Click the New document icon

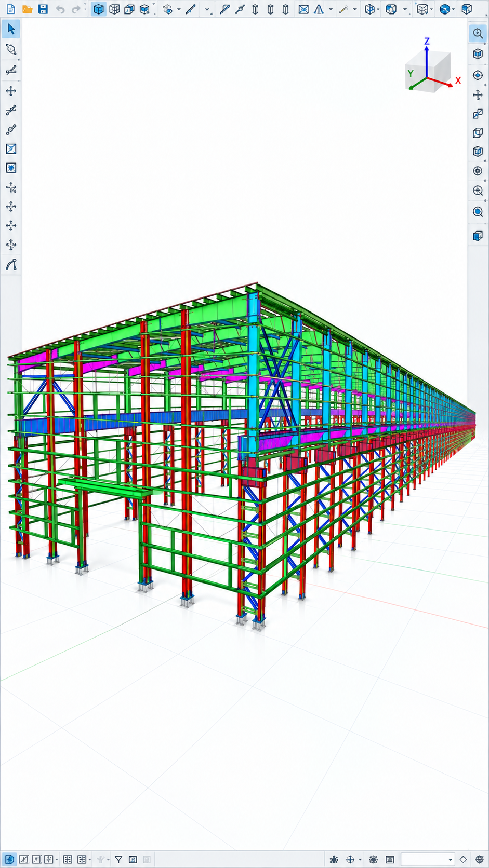10,9
